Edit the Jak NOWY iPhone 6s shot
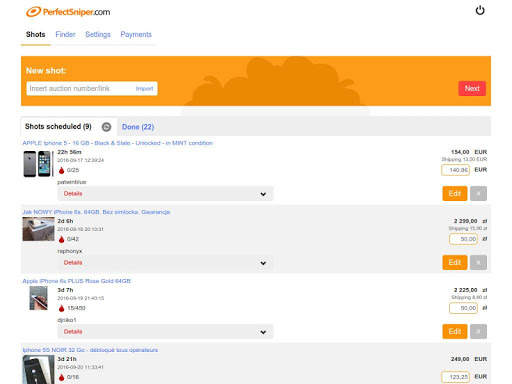 (x=455, y=263)
